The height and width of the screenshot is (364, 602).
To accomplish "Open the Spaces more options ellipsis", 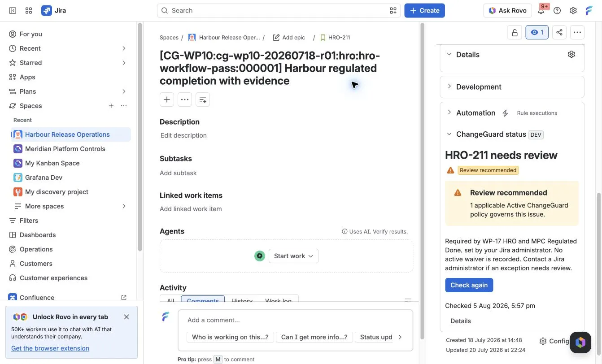I will click(x=124, y=106).
